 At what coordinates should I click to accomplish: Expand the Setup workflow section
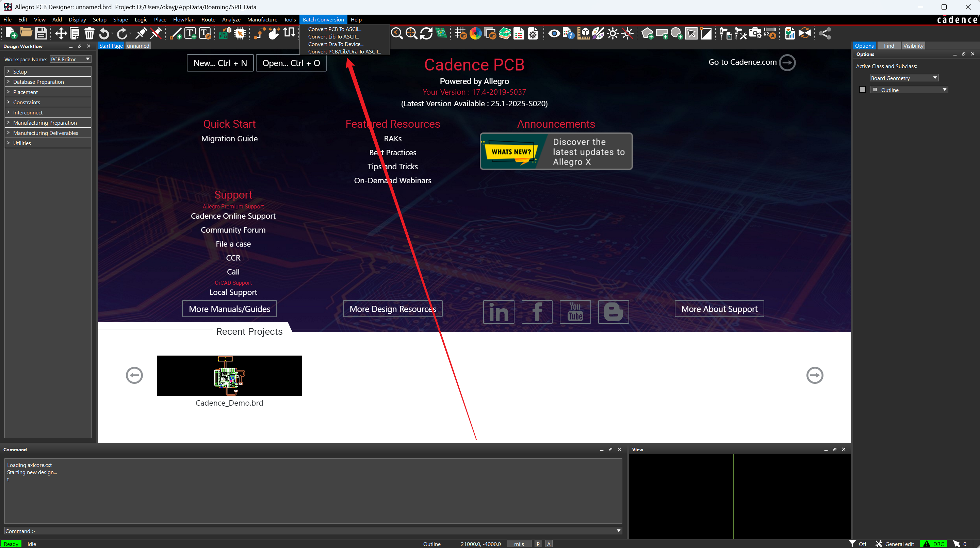[48, 72]
